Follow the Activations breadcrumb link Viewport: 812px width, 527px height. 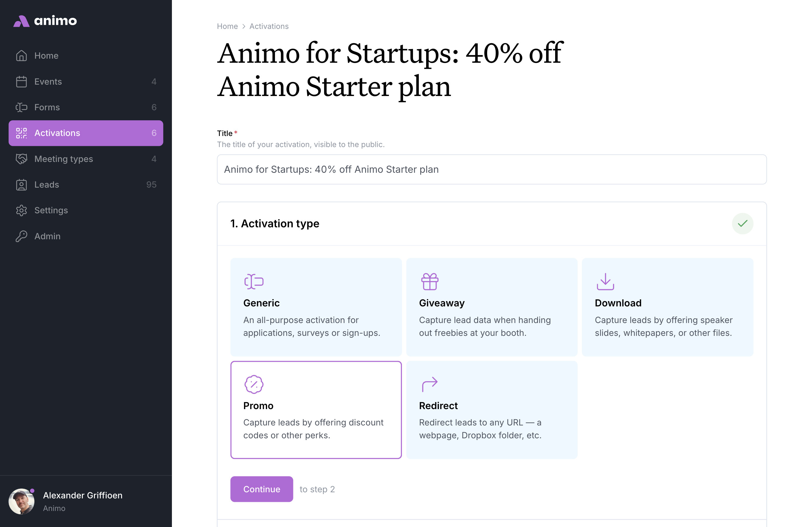pos(269,26)
